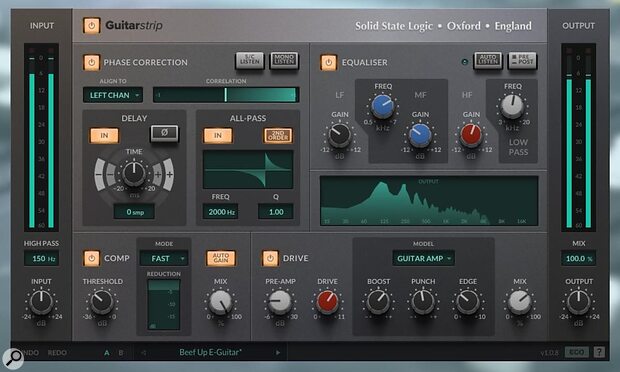Go to the next preset arrow
The height and width of the screenshot is (372, 620).
278,352
